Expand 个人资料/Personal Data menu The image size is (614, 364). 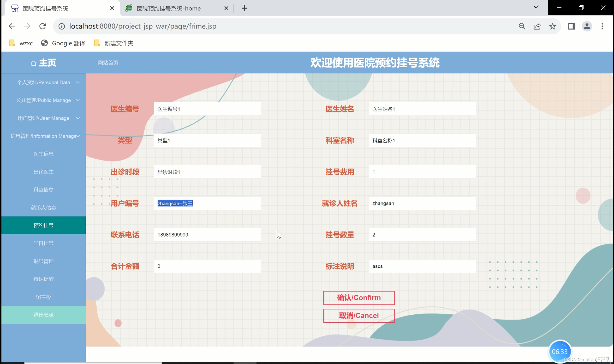point(44,82)
